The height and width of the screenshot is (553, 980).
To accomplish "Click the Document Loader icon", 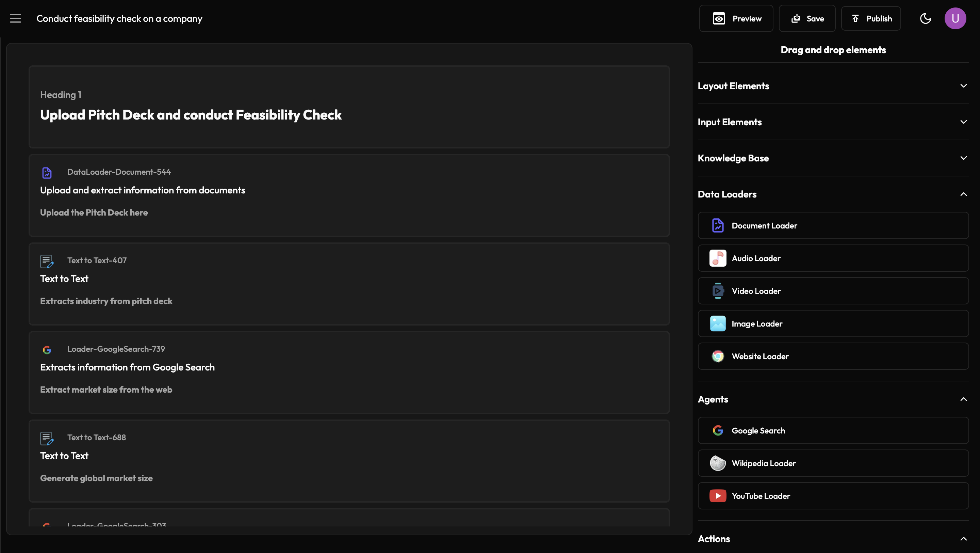I will [x=718, y=226].
